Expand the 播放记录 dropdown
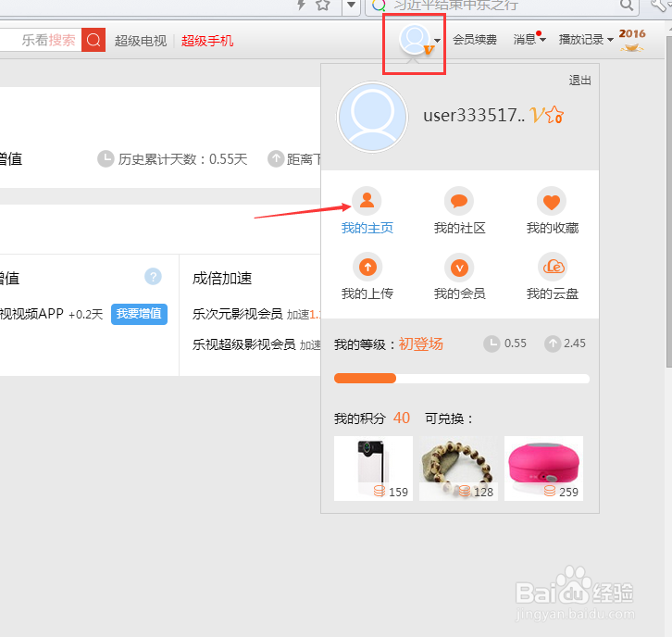The image size is (672, 637). coord(586,40)
